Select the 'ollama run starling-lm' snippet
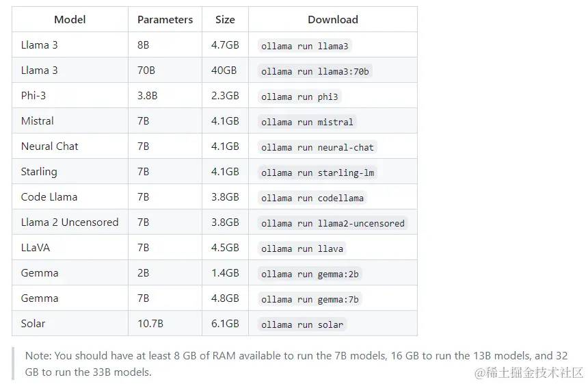Screen dimensions: 588x384 tap(317, 172)
